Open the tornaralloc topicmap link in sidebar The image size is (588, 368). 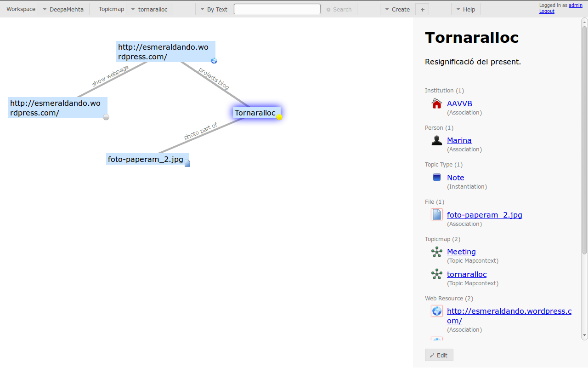pos(467,274)
